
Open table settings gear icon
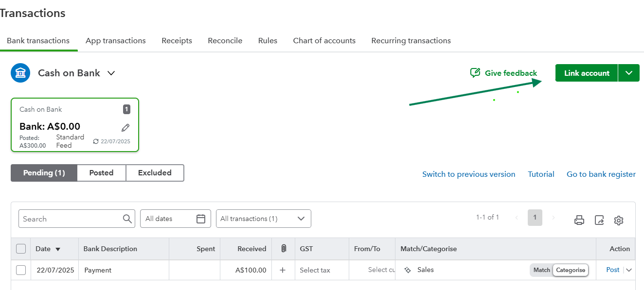pyautogui.click(x=619, y=220)
